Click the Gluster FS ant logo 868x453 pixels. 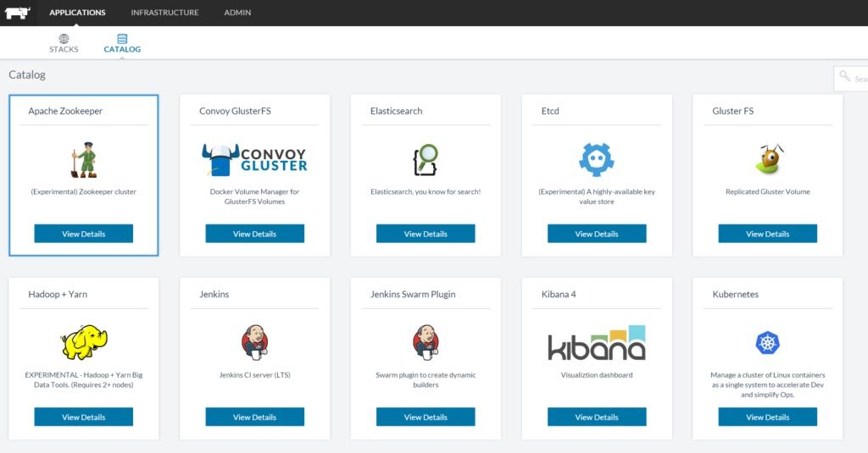point(768,159)
